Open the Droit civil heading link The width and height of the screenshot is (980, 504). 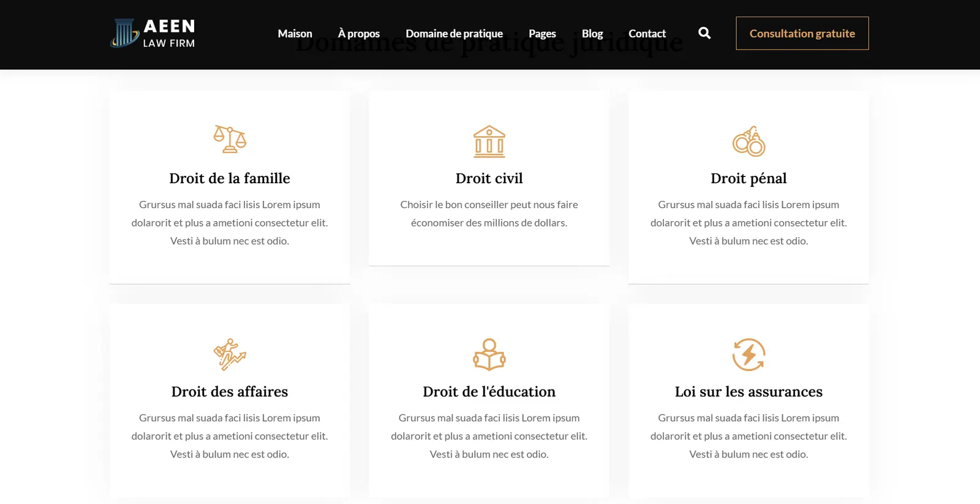pos(489,178)
